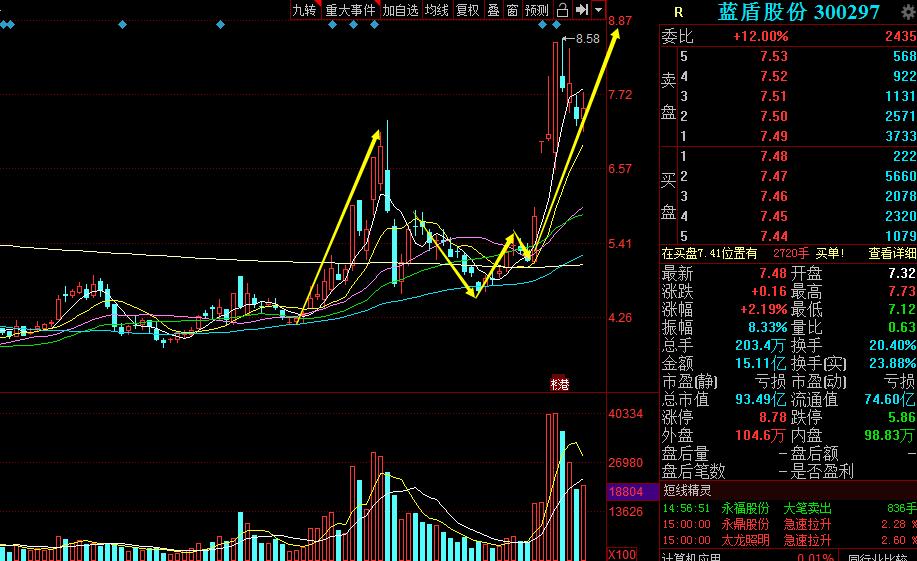Screen dimensions: 917x561
Task: Open the 预测 forecast tool
Action: coord(537,10)
